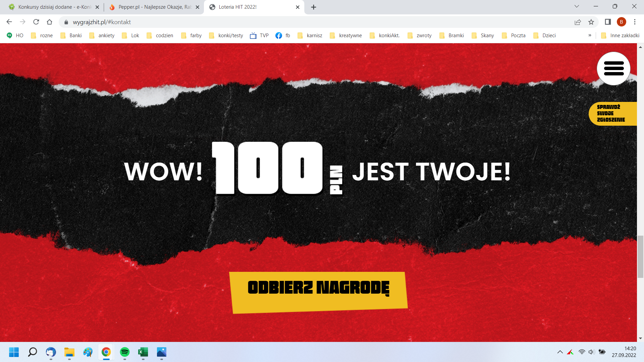Open the Chrome three-dot menu
The height and width of the screenshot is (362, 644).
point(635,22)
